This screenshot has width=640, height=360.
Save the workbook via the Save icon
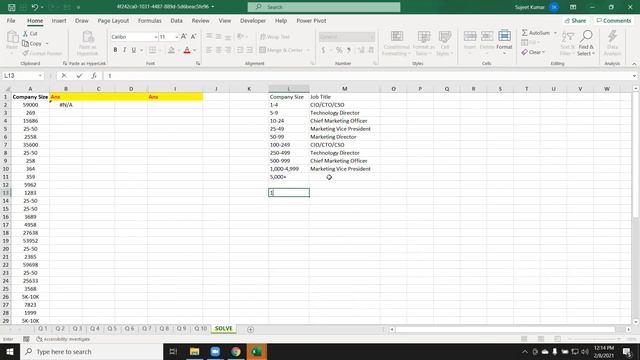[11, 7]
